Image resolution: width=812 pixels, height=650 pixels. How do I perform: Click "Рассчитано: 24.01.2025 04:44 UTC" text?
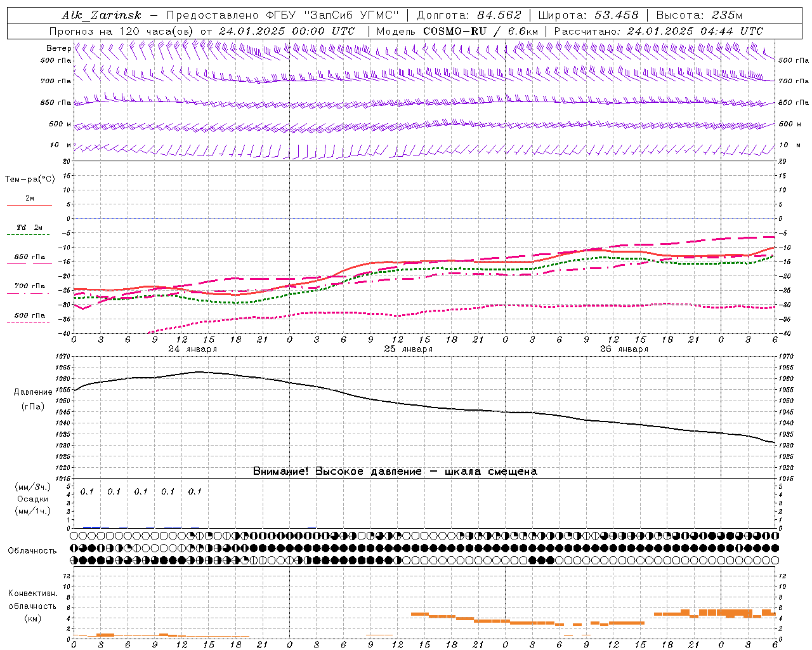click(658, 31)
